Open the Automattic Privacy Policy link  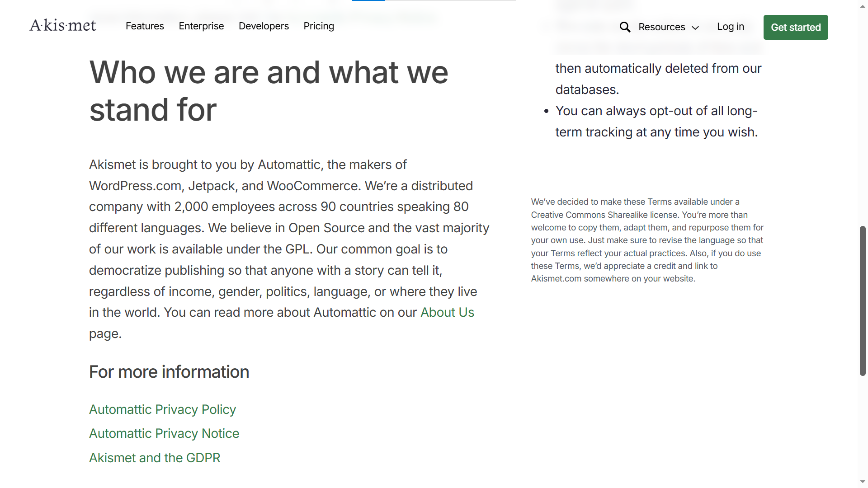pos(162,409)
